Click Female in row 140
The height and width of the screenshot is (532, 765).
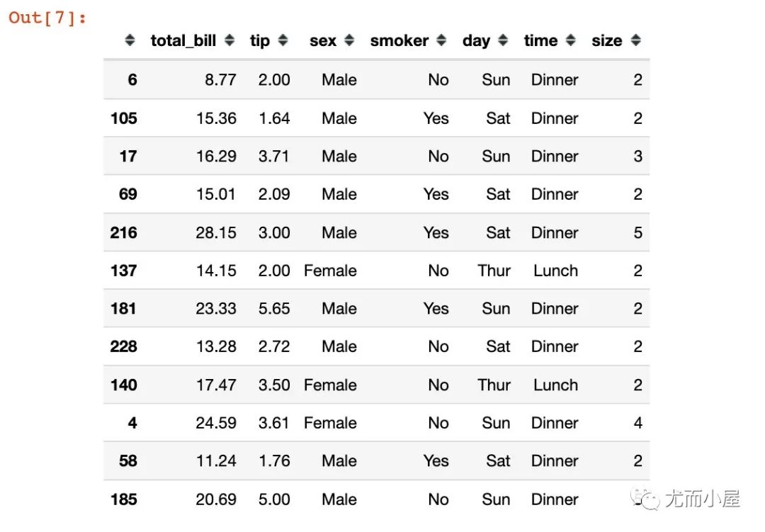click(x=330, y=385)
